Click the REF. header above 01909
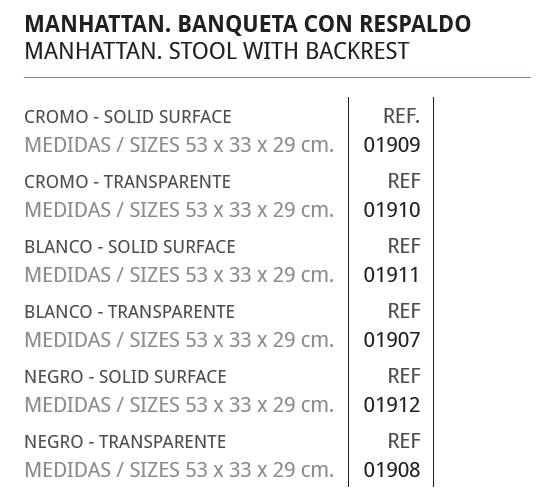Screen dimensions: 550x502 pyautogui.click(x=402, y=116)
